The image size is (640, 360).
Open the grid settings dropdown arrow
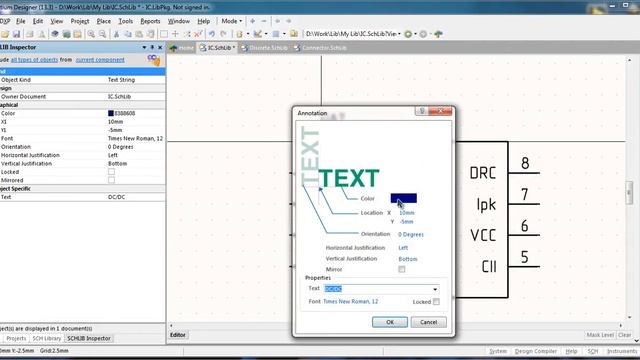tap(284, 34)
